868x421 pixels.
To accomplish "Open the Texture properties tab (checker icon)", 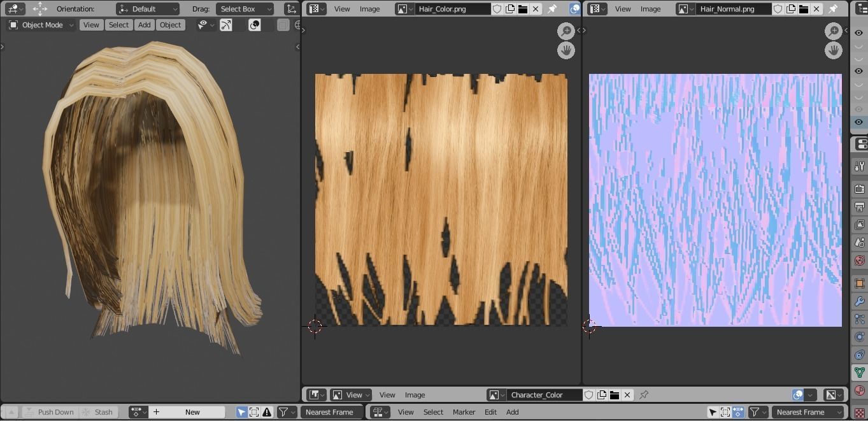I will 860,413.
